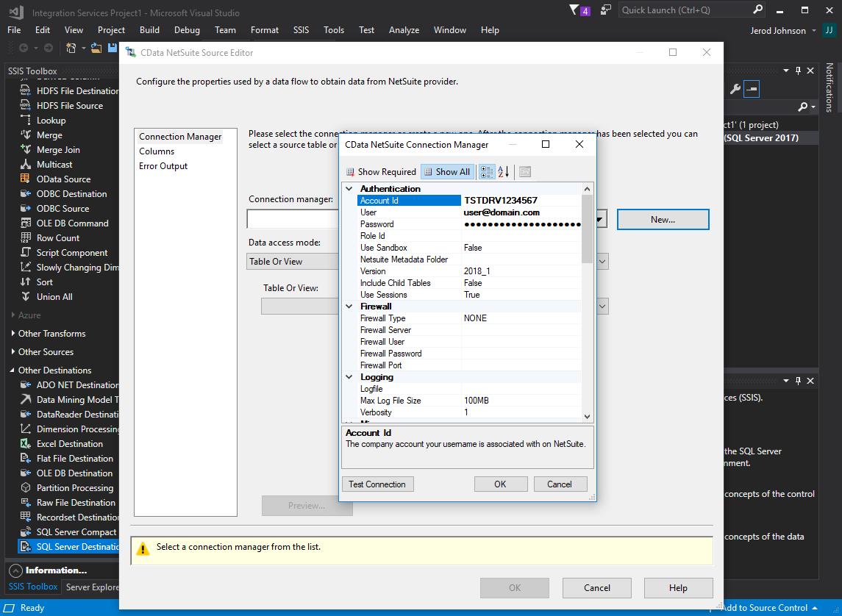The height and width of the screenshot is (616, 842).
Task: Expand the Other Transforms toolbox group
Action: coord(13,333)
